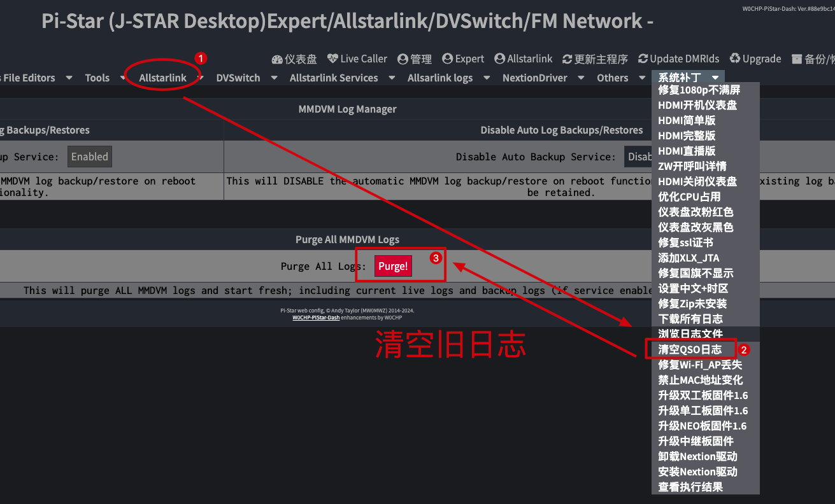Expand the Tools dropdown menu
Image resolution: width=835 pixels, height=504 pixels.
click(x=104, y=78)
